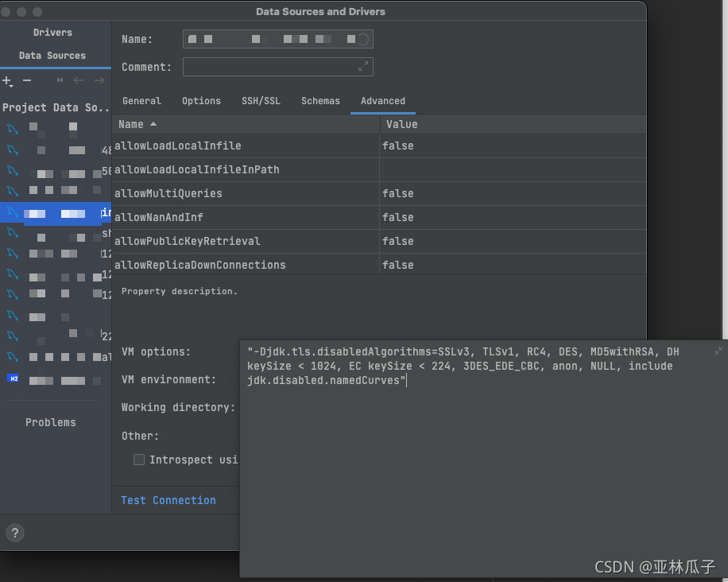Toggle the Introspect using checkbox

click(x=139, y=460)
